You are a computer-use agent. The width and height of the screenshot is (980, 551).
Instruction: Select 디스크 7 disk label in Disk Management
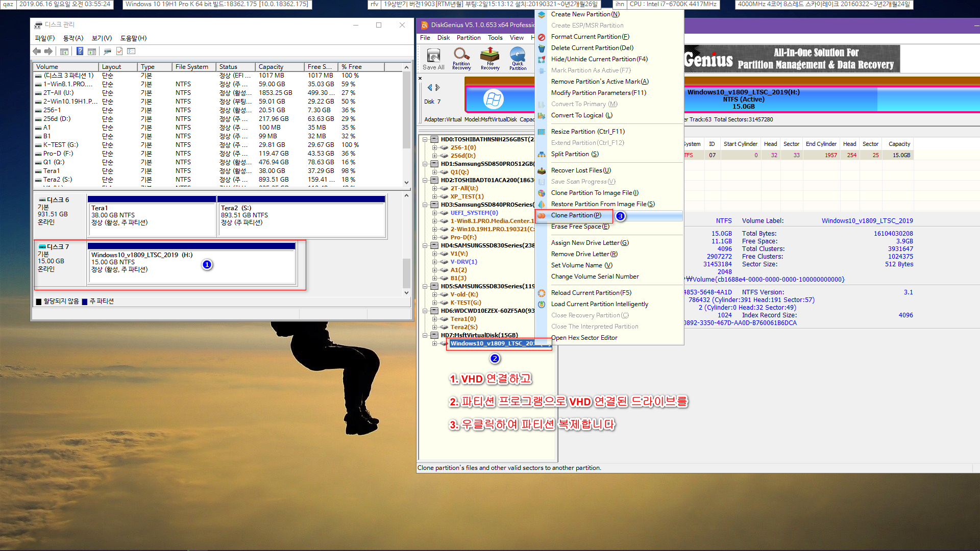click(x=60, y=263)
